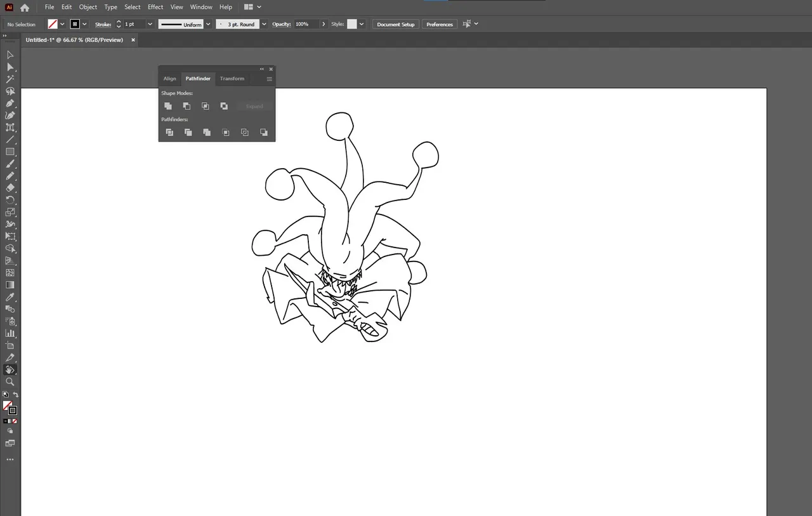Expand the stroke weight dropdown

tap(150, 24)
